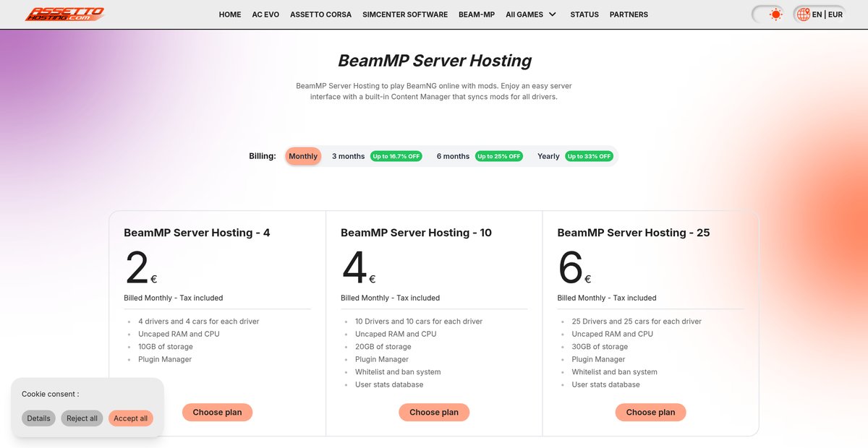Click the 4 € price
The height and width of the screenshot is (448, 868).
358,267
